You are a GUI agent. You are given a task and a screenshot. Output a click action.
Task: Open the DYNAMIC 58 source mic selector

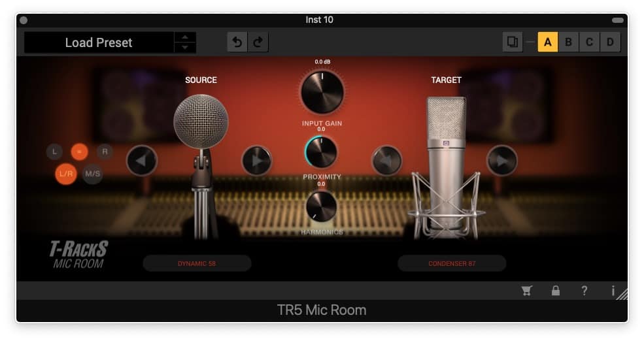tap(197, 263)
